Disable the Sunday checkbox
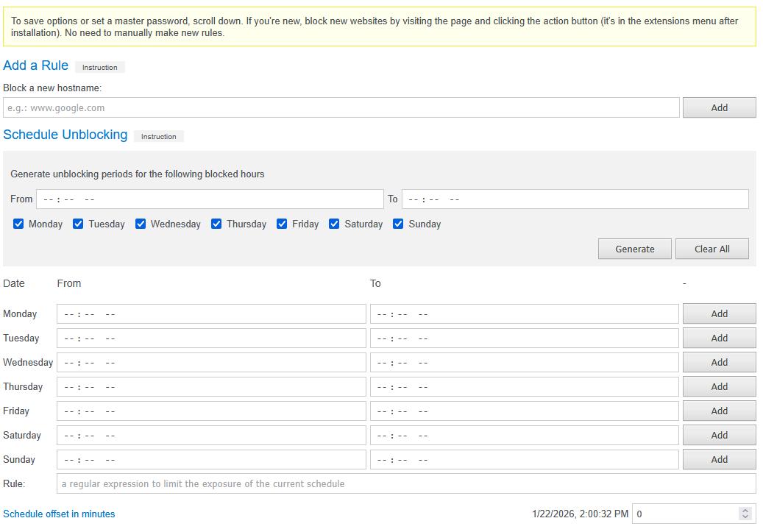The width and height of the screenshot is (763, 532). click(x=398, y=224)
